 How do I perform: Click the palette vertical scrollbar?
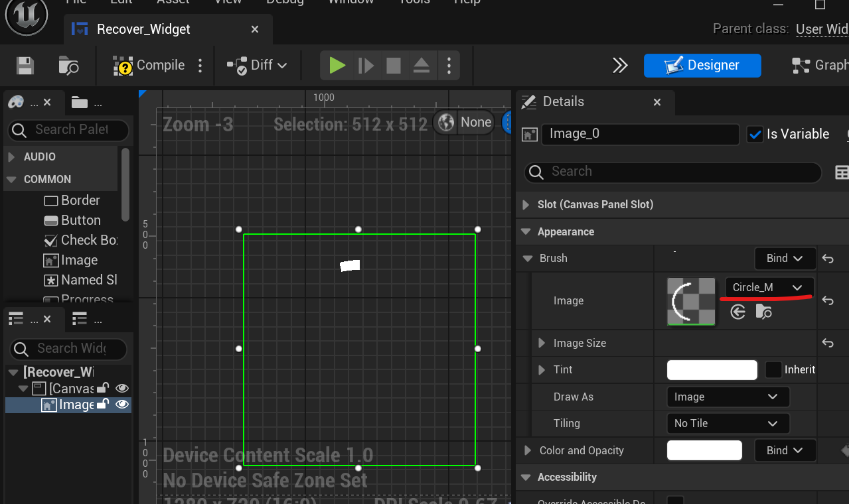[125, 184]
